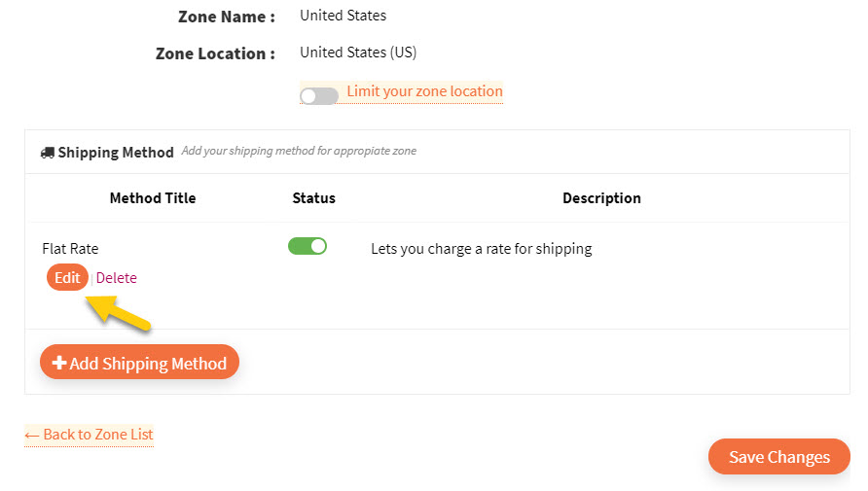Click the Shipping Method section heading

[x=116, y=153]
